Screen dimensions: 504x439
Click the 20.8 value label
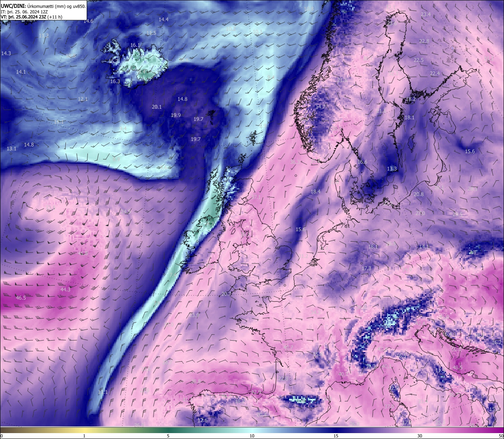click(x=419, y=194)
